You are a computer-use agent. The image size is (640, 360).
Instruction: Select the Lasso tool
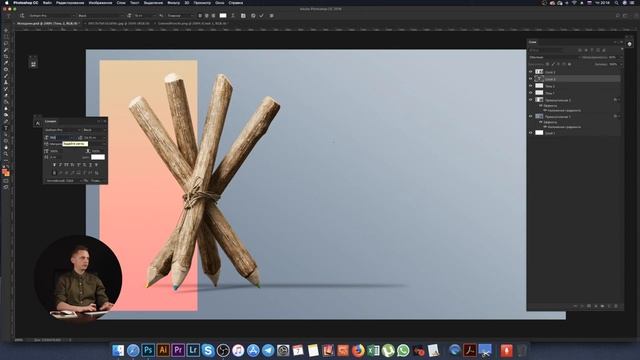[6, 43]
